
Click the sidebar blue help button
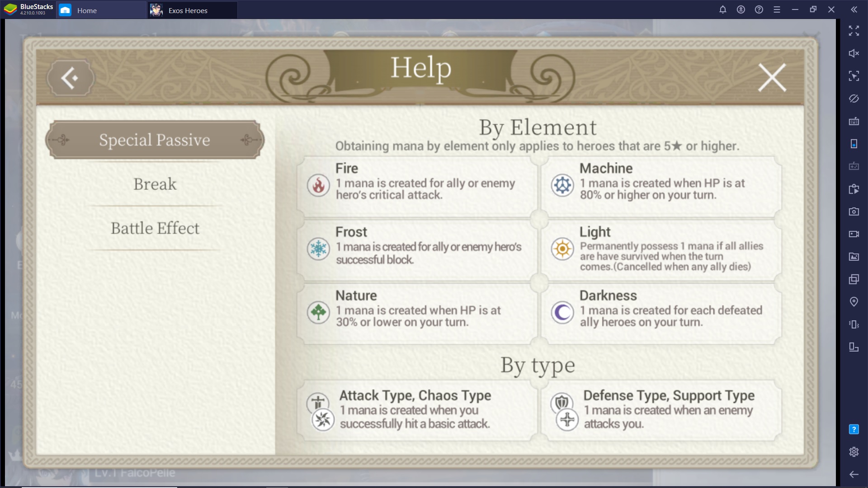click(854, 429)
